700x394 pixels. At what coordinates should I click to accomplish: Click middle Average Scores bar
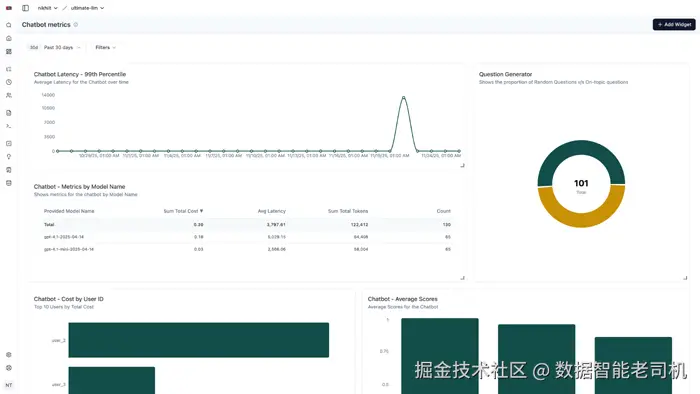pos(537,359)
